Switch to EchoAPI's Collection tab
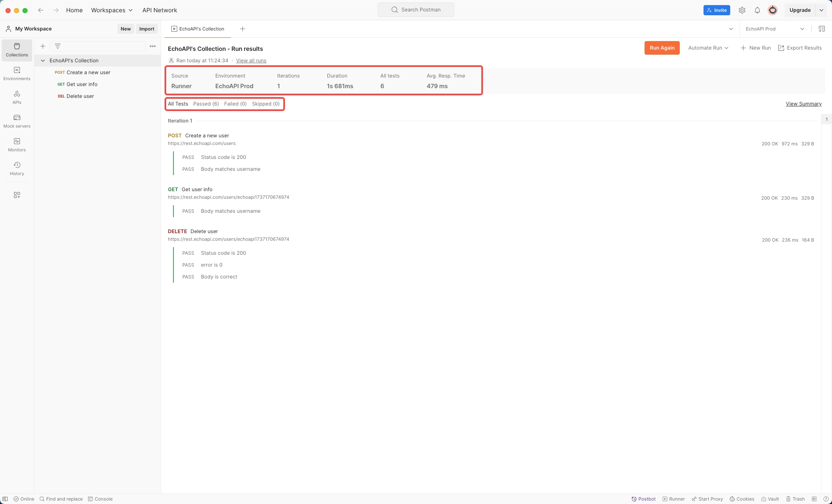 pos(198,29)
